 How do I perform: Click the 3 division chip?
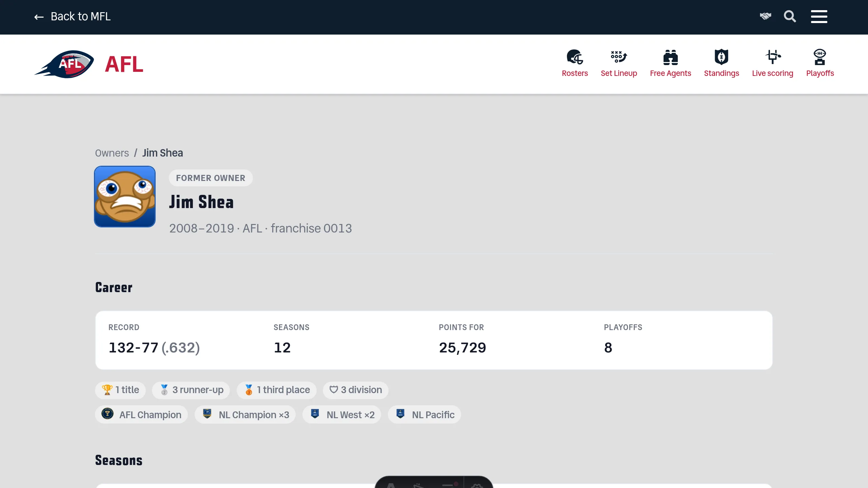(x=355, y=390)
